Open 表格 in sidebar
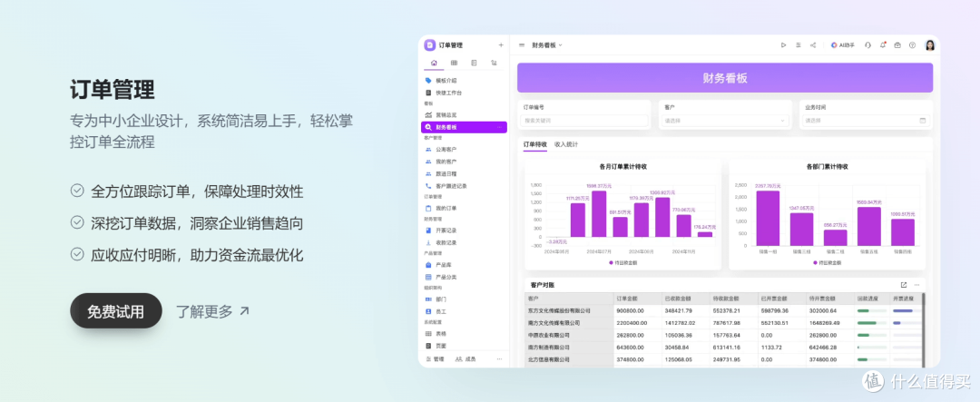The width and height of the screenshot is (980, 402). click(x=464, y=334)
